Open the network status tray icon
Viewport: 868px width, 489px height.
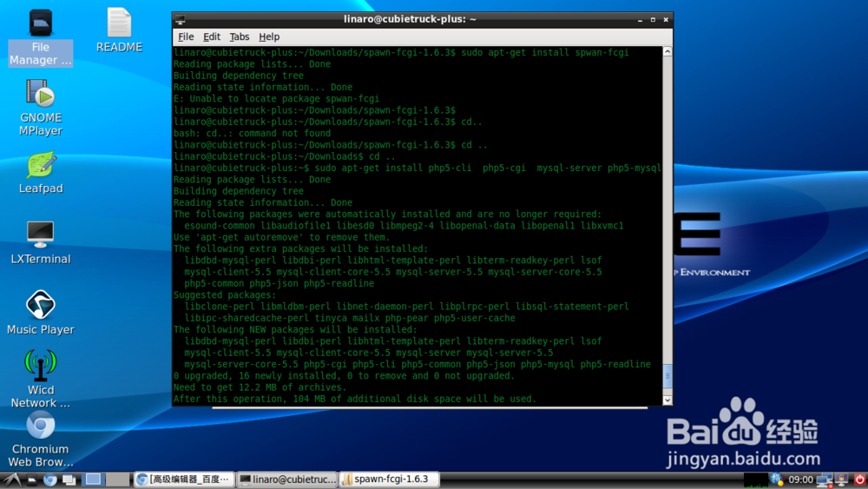pyautogui.click(x=825, y=480)
